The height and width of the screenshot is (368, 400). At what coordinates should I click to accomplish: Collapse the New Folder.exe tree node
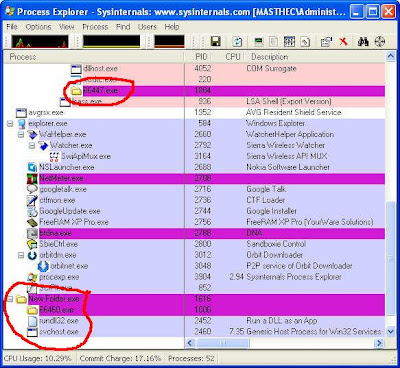coord(10,299)
